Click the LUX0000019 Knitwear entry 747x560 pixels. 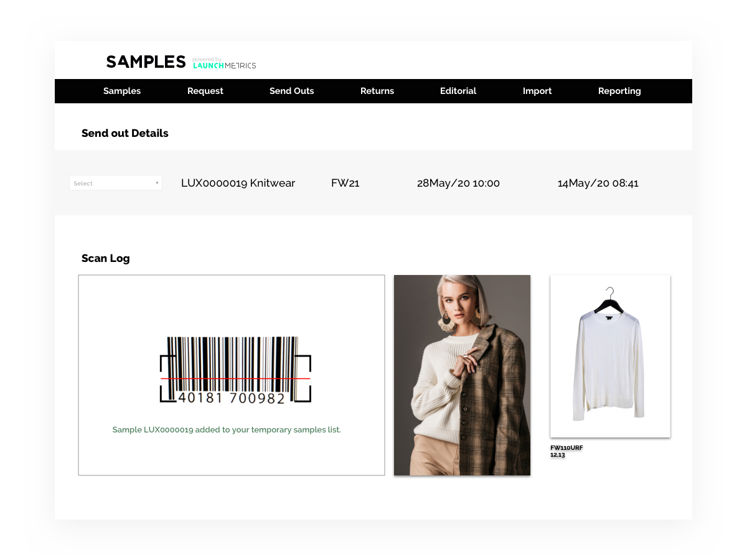click(x=238, y=183)
